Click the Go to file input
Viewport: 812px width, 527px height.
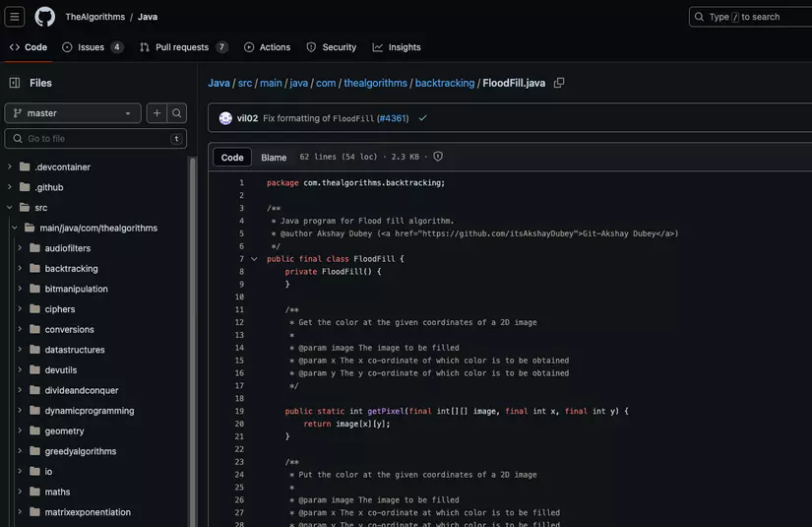pyautogui.click(x=95, y=139)
